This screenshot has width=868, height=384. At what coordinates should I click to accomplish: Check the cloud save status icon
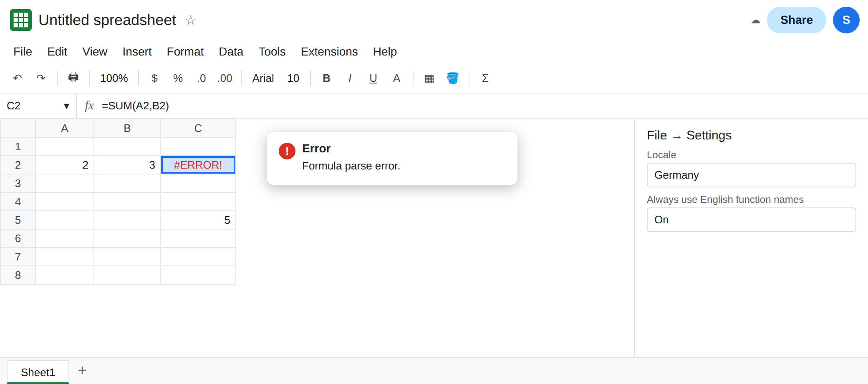point(755,20)
